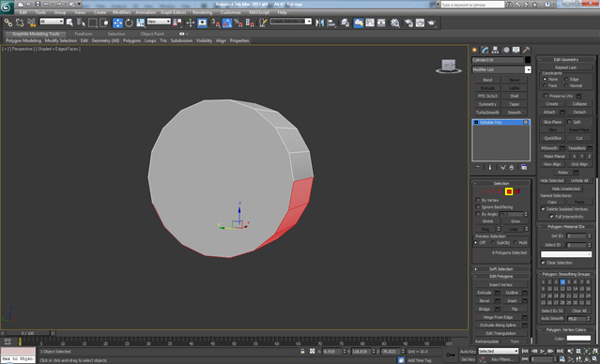Viewport: 600px width, 364px height.
Task: Select SubObj preview selection radio
Action: click(493, 243)
